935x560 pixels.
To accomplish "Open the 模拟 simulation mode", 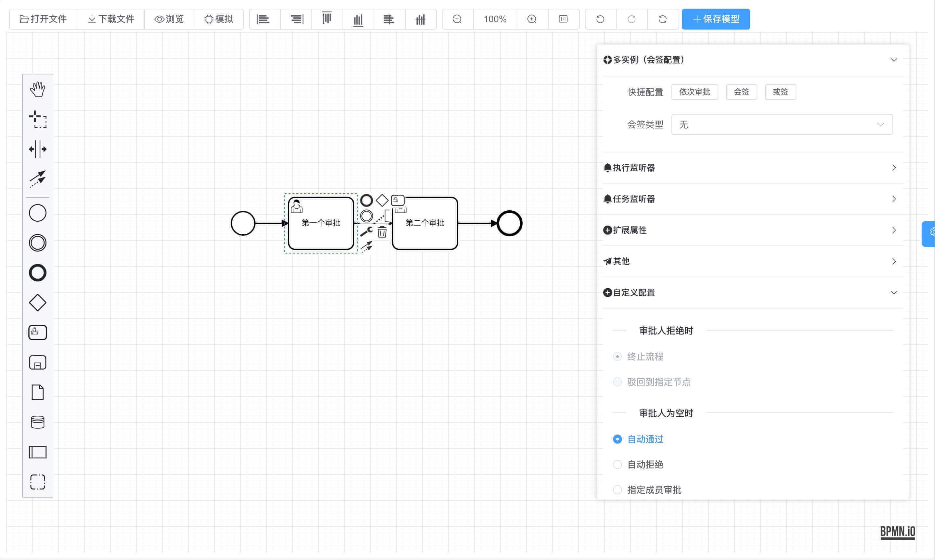I will pos(219,19).
